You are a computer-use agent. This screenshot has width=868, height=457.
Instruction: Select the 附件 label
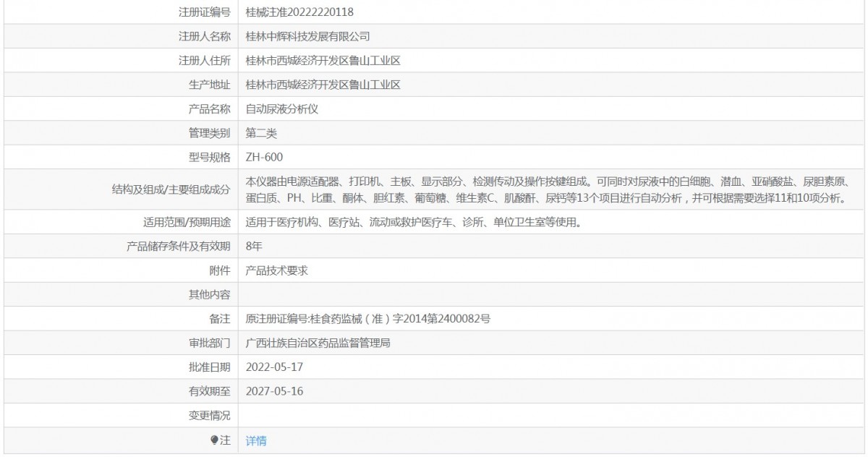pyautogui.click(x=220, y=270)
